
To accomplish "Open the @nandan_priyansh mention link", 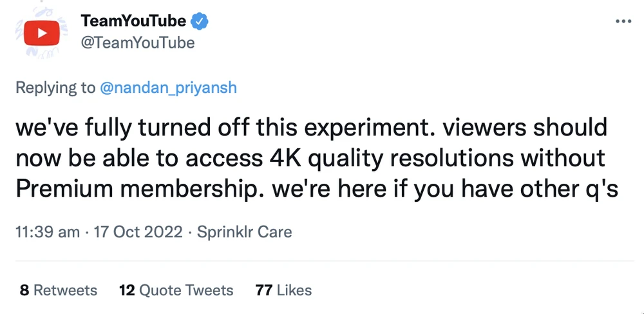I will tap(169, 87).
